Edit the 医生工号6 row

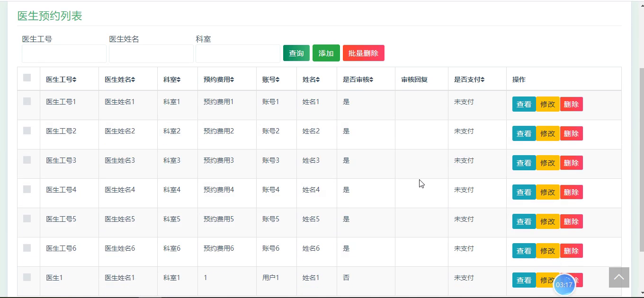click(548, 251)
